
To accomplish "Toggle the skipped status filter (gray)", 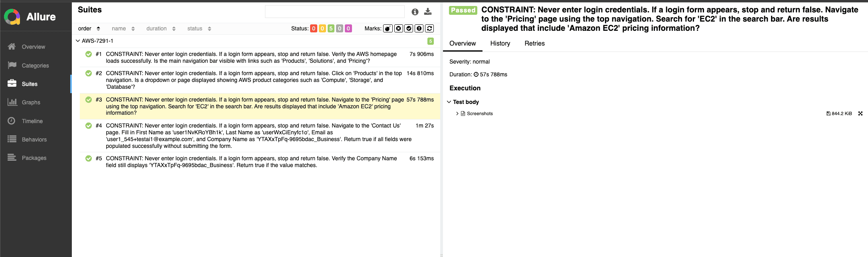I will [340, 28].
